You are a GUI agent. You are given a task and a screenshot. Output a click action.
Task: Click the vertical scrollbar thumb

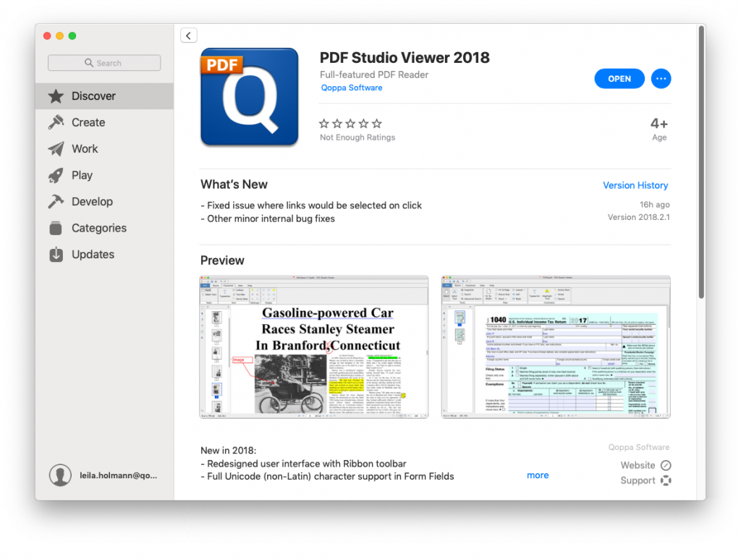tap(701, 161)
